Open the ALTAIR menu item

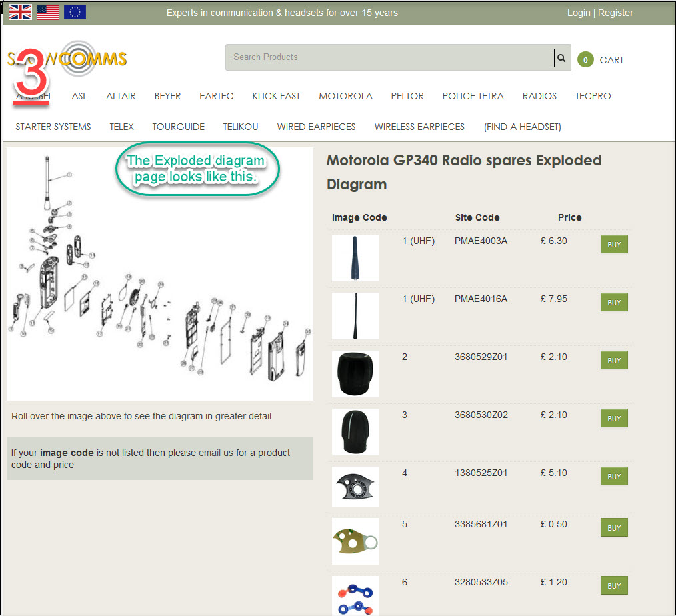click(x=121, y=96)
